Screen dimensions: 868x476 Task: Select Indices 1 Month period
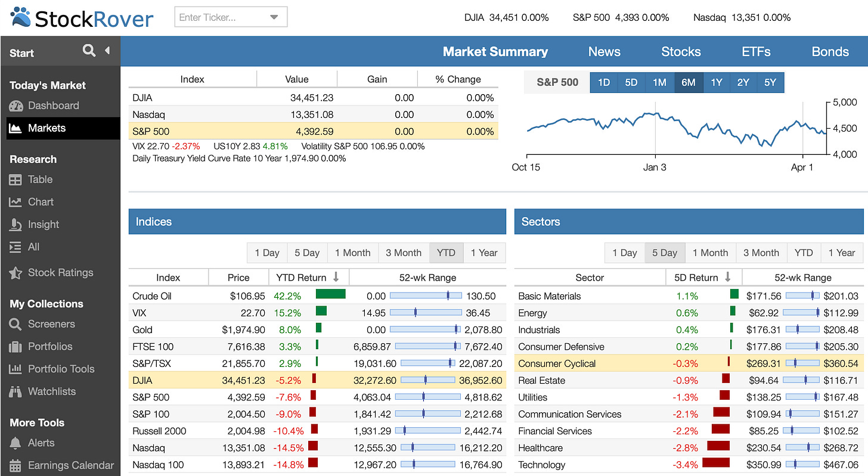click(352, 253)
